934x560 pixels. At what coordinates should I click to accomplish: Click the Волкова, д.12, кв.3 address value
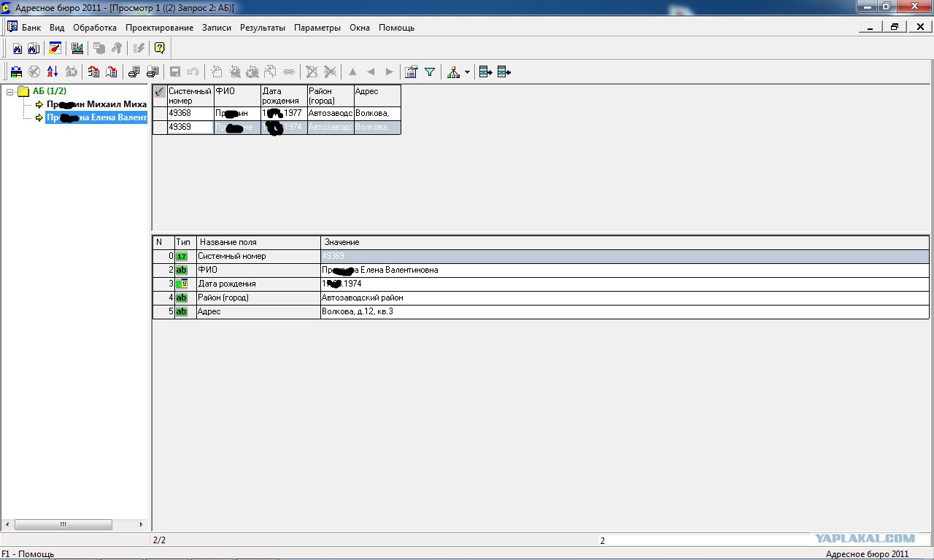(625, 311)
